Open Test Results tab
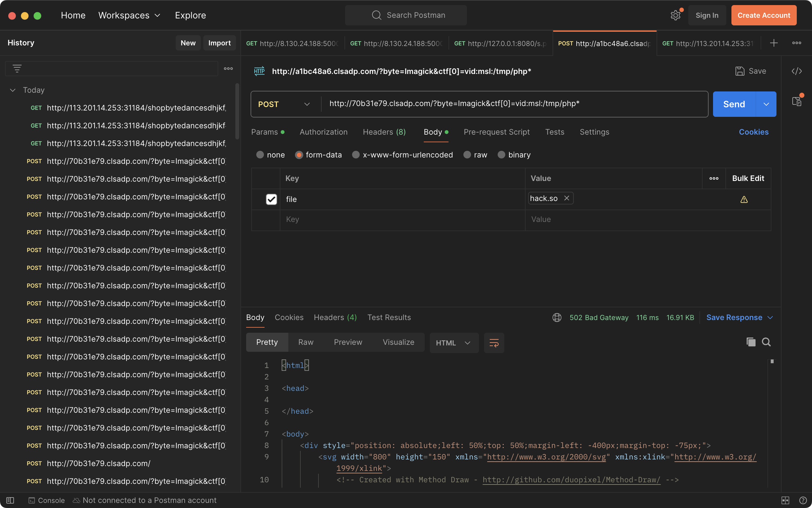 [x=389, y=317]
